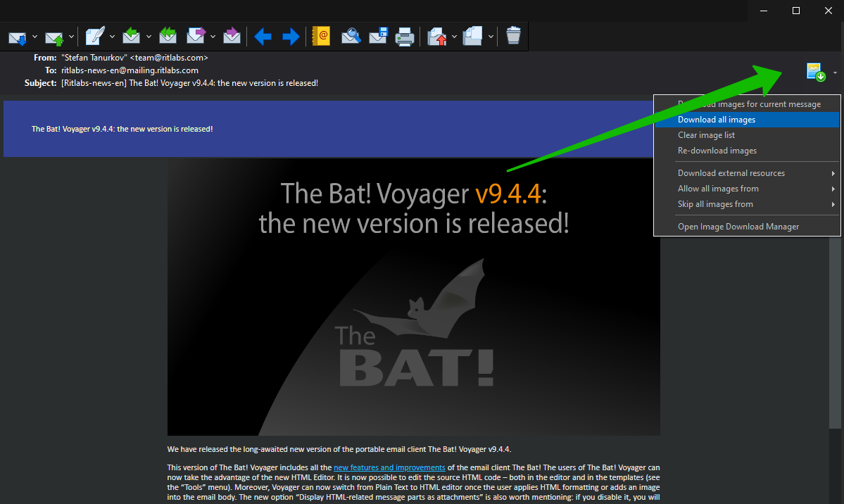Click the move-to-folder red arrow icon
Image resolution: width=844 pixels, height=504 pixels.
[437, 37]
